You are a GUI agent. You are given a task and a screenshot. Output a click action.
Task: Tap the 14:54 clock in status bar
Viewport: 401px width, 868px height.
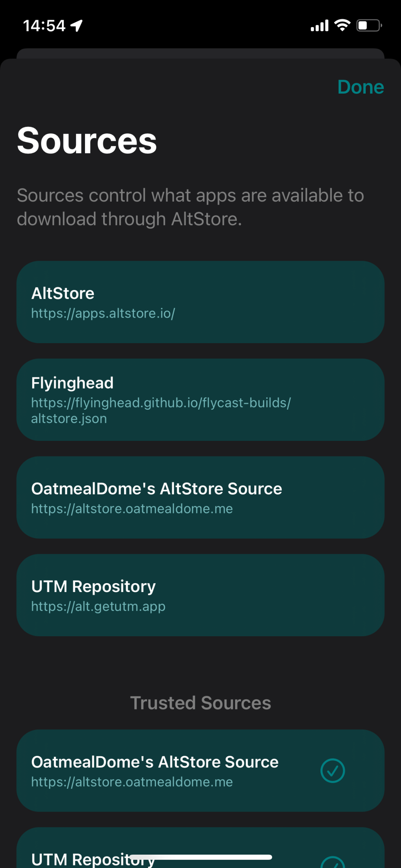pos(44,26)
